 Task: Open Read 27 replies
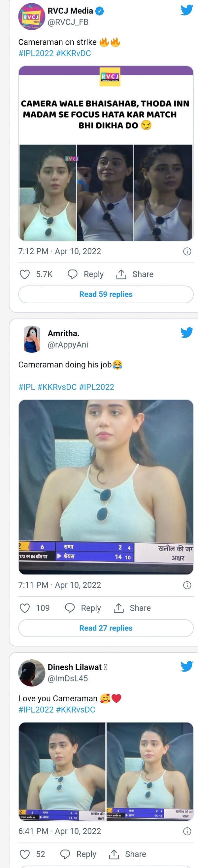tap(106, 628)
